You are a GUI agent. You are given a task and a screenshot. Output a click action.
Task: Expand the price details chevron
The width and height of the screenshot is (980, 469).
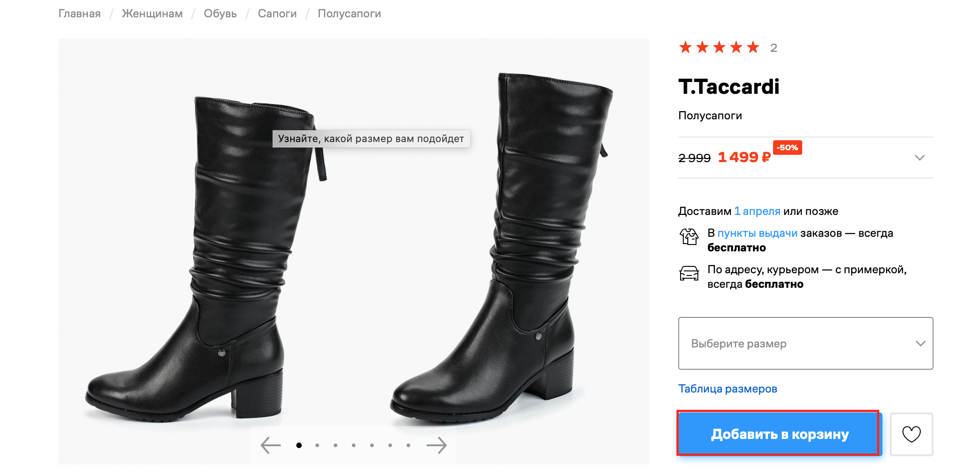point(919,158)
